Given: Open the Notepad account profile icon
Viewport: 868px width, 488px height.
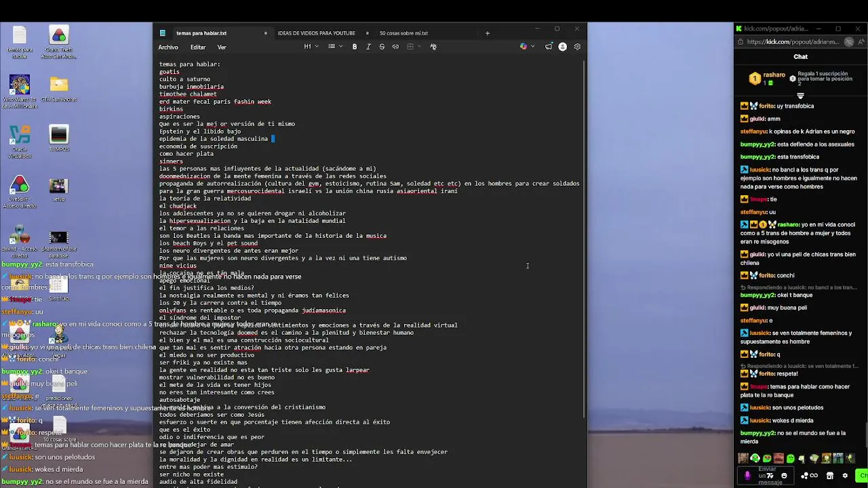Looking at the screenshot, I should (x=562, y=47).
